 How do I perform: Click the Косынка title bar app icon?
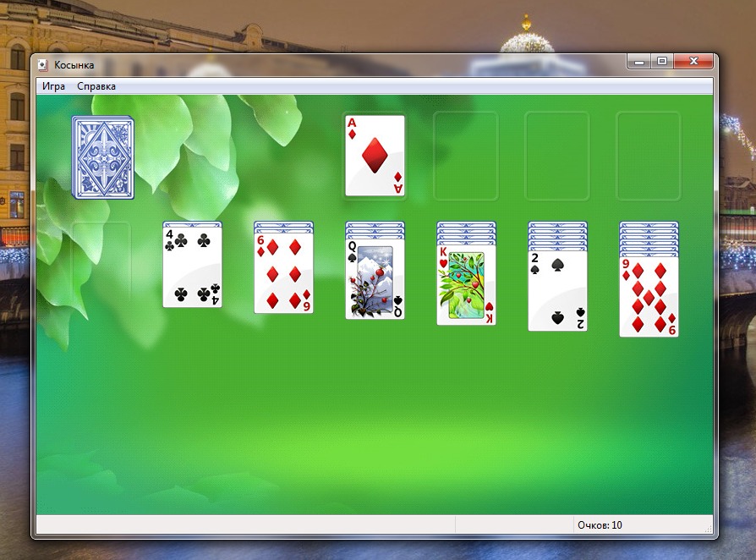tap(42, 64)
